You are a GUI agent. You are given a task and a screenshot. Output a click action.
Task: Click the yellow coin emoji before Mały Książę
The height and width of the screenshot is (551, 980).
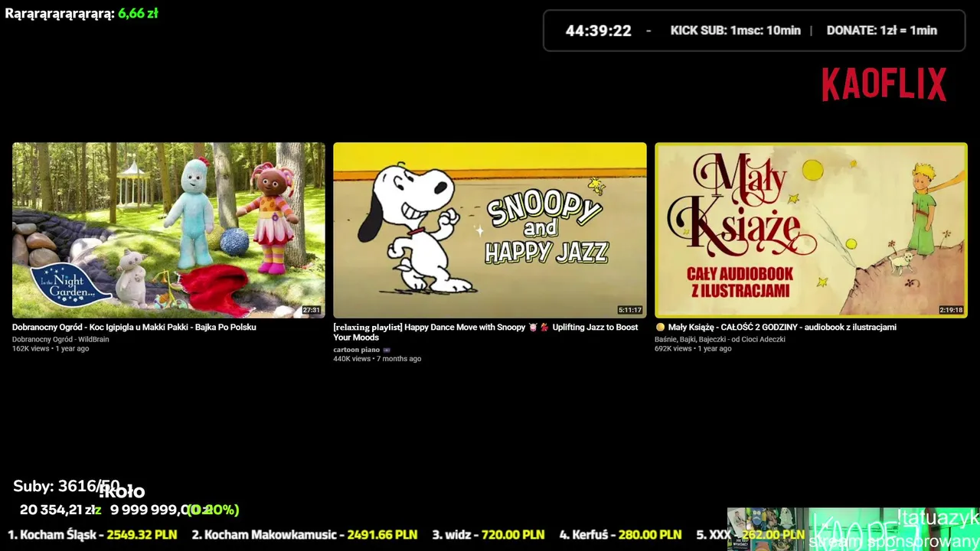pos(660,327)
